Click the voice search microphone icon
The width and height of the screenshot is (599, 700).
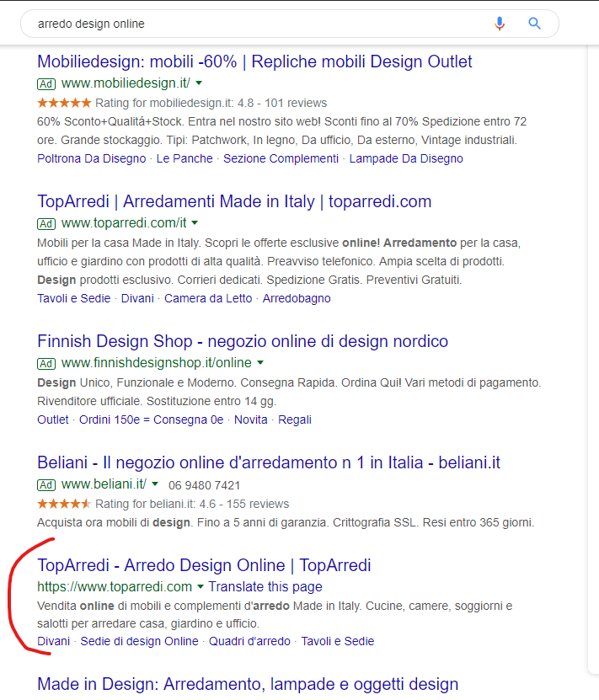pyautogui.click(x=500, y=24)
